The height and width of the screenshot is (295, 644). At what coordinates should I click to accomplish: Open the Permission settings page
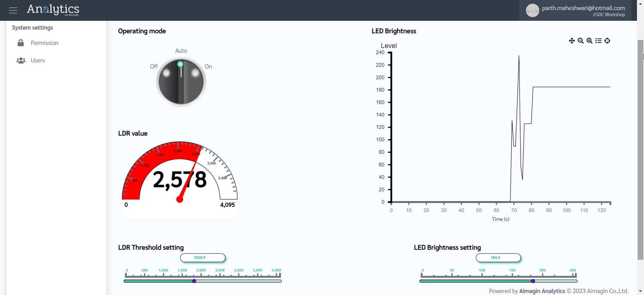point(45,43)
